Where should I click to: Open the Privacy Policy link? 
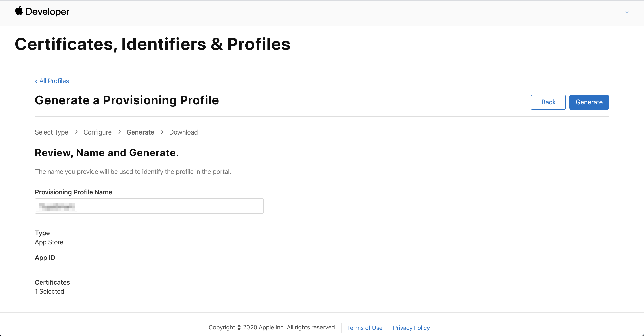pos(411,328)
